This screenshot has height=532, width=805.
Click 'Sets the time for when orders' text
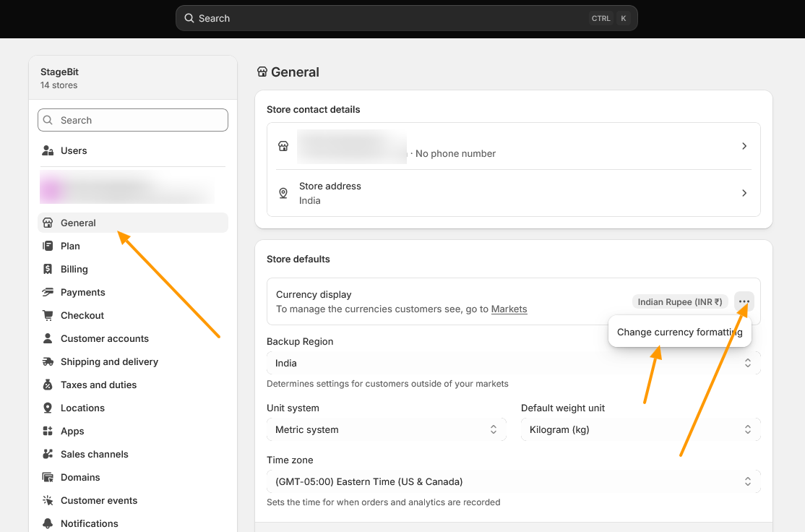tap(384, 502)
